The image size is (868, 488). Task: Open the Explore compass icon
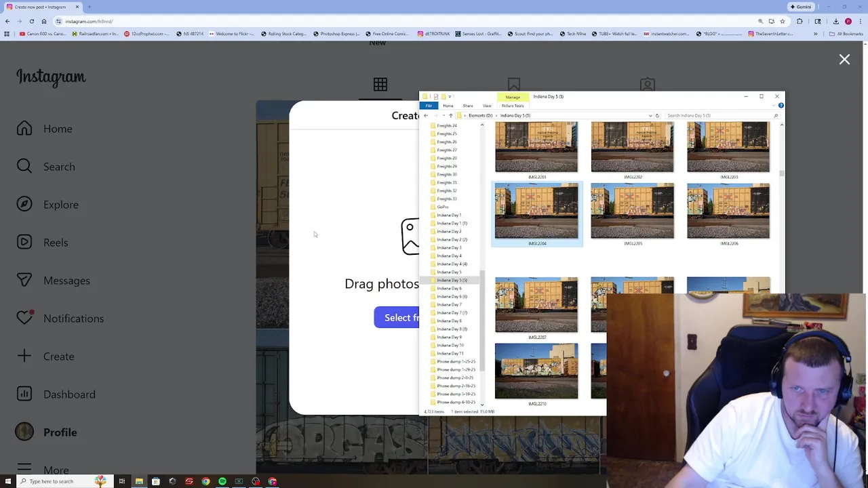(24, 205)
